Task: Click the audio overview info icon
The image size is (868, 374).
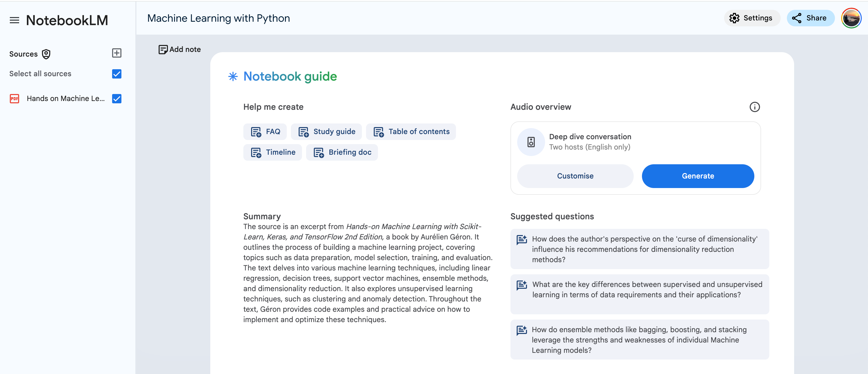Action: click(x=754, y=107)
